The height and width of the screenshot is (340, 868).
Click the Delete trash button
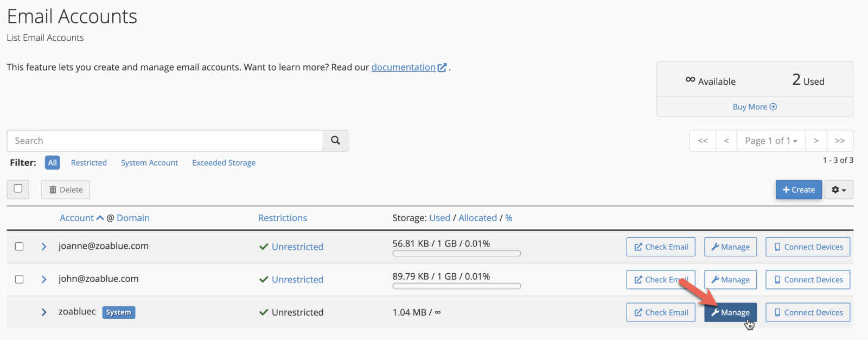(x=66, y=190)
